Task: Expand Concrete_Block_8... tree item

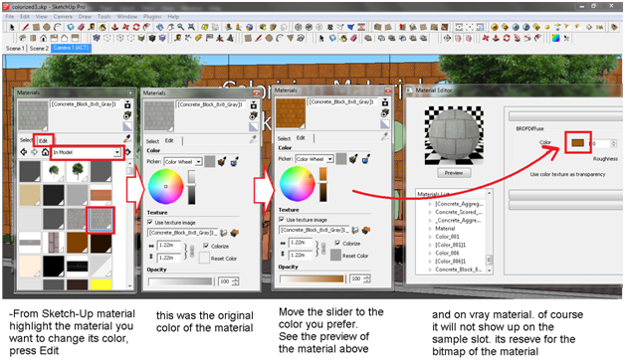Action: pos(430,270)
